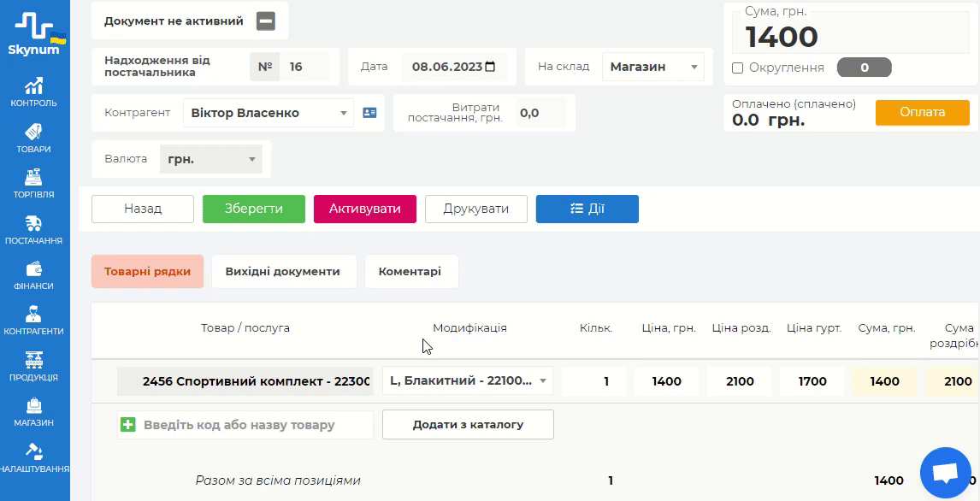
Task: Toggle the Округлення checkbox
Action: [737, 68]
